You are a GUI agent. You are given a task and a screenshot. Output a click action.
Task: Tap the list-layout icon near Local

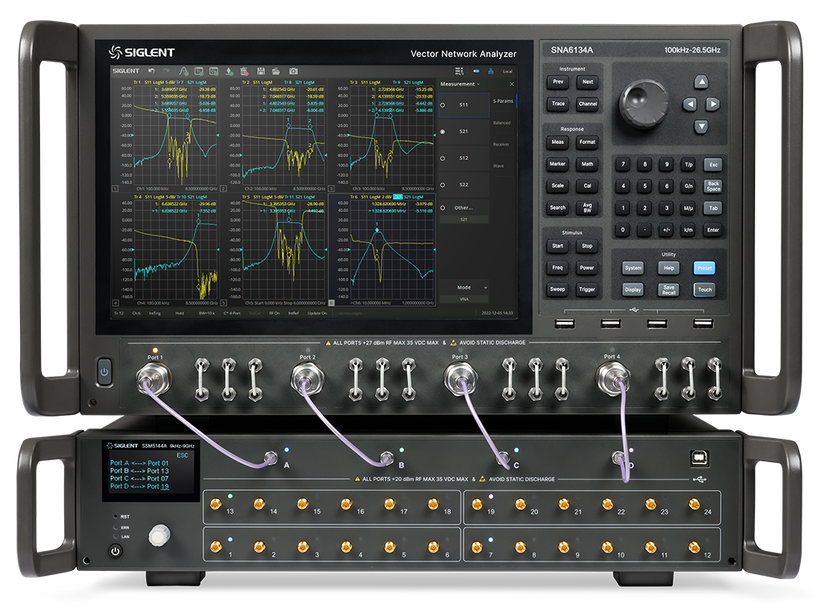point(460,71)
